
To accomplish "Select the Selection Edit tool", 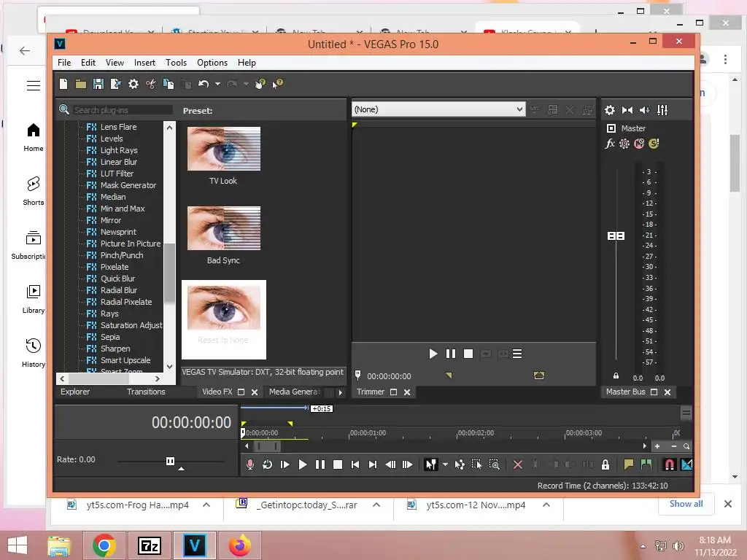I will click(476, 464).
